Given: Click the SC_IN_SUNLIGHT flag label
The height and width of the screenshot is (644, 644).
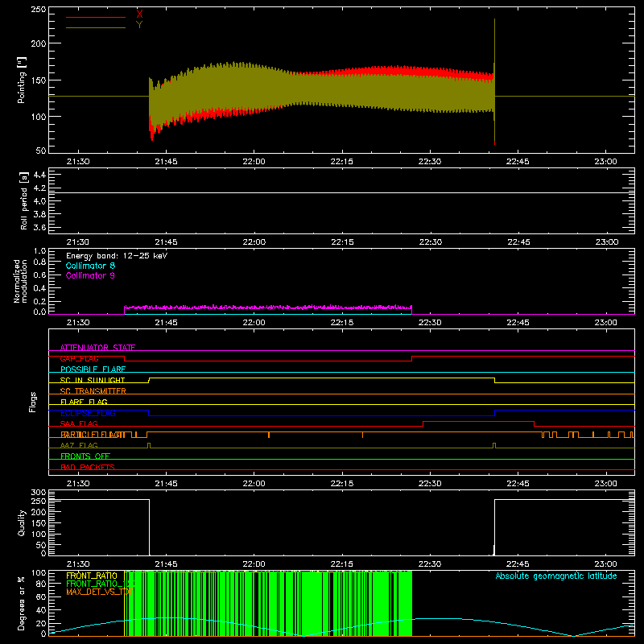Looking at the screenshot, I should pyautogui.click(x=93, y=380).
